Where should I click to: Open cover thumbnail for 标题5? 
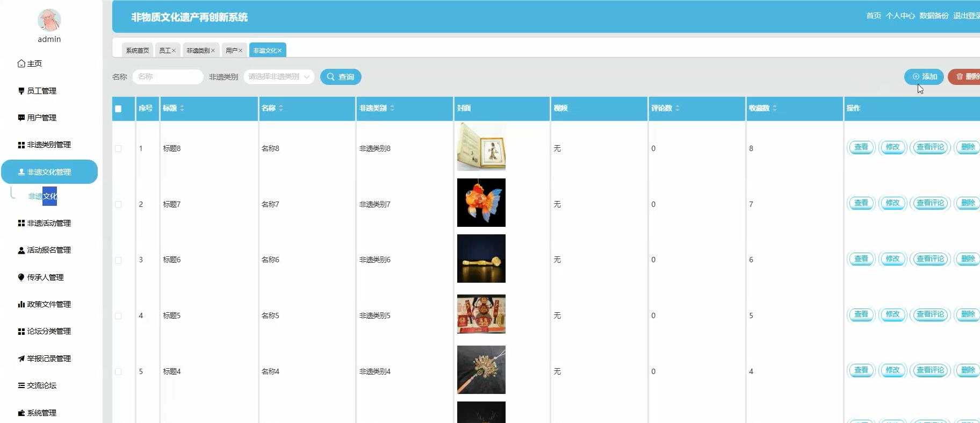coord(481,314)
